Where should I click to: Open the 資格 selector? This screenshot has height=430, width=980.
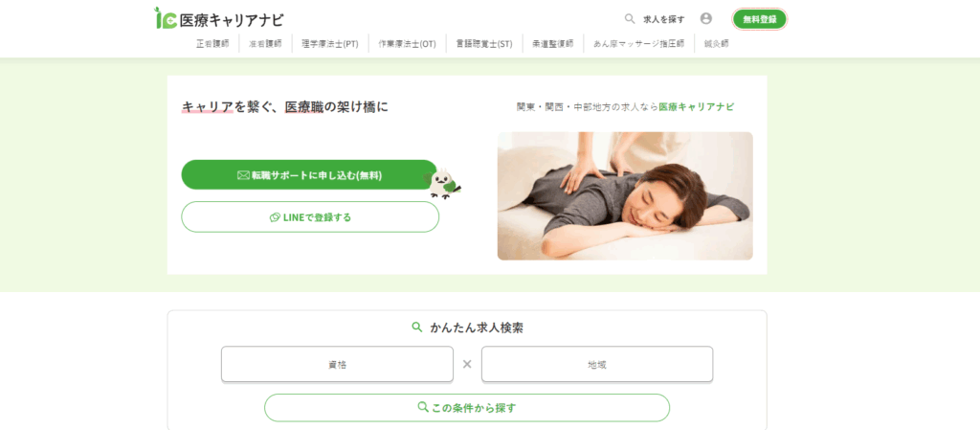pyautogui.click(x=337, y=364)
